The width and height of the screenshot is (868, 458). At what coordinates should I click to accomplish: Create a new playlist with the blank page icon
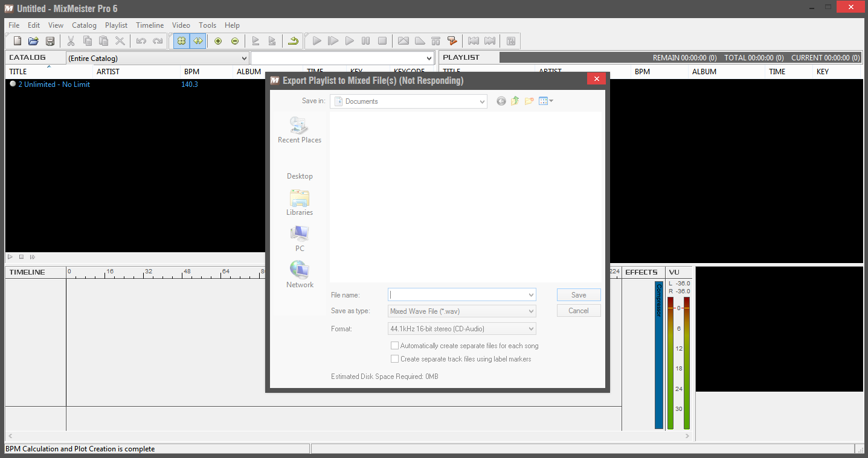tap(18, 41)
